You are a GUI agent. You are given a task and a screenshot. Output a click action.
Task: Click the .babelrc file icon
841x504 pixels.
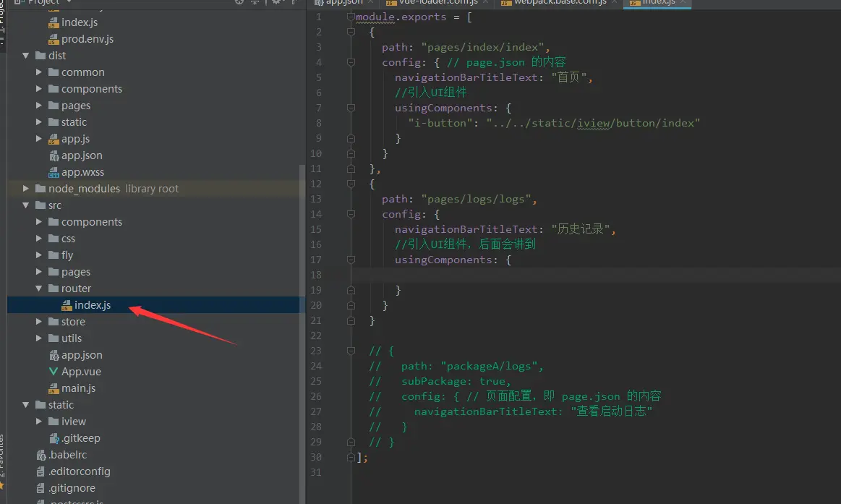(40, 456)
